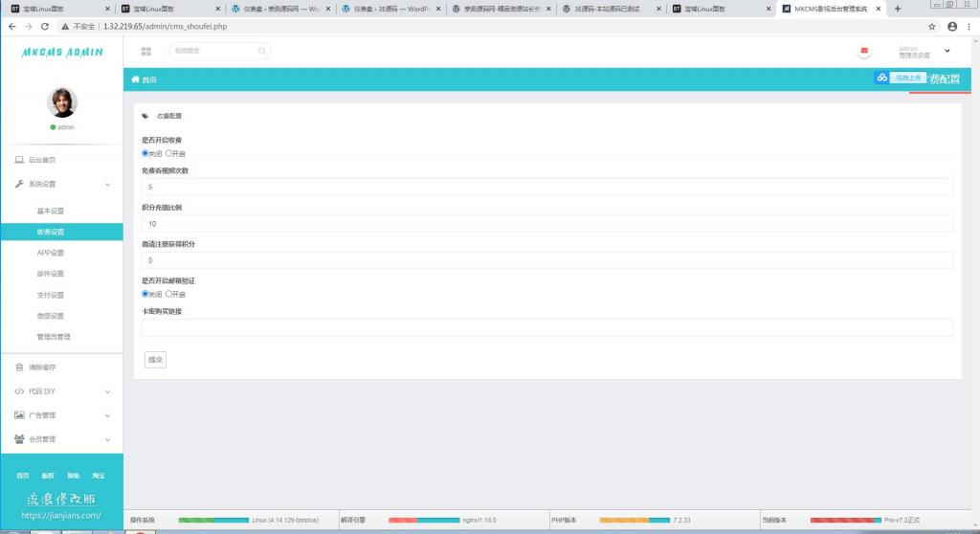
Task: Click the 提交 submit button
Action: 154,360
